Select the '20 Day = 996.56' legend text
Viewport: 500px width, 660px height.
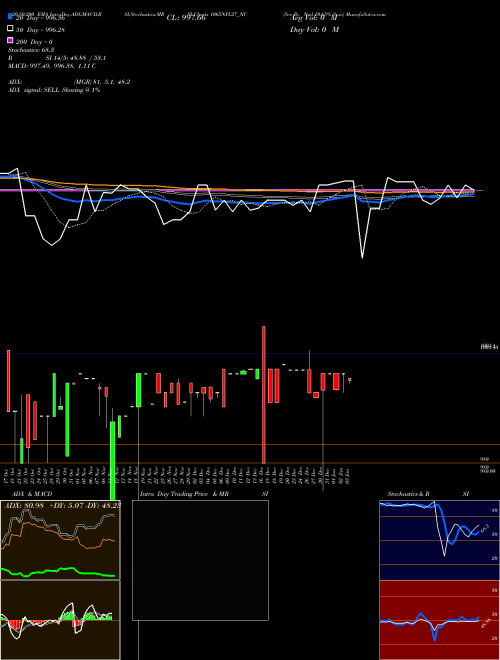coord(40,18)
